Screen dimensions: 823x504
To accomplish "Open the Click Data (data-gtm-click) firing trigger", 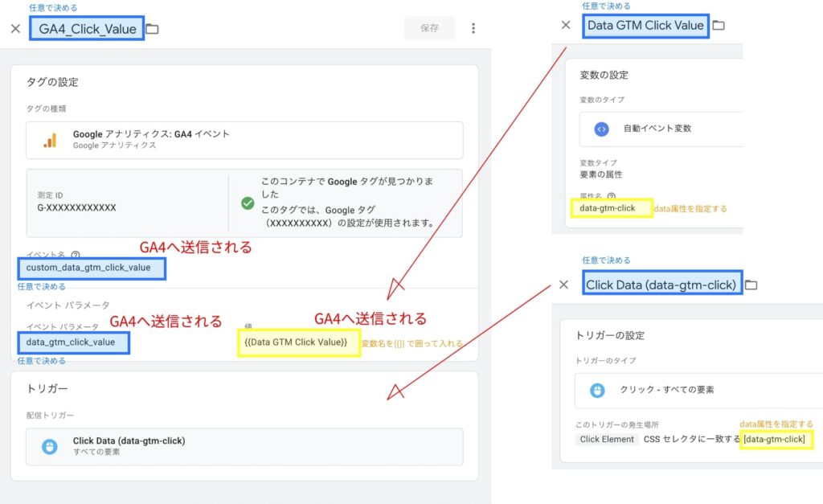I will (x=244, y=446).
